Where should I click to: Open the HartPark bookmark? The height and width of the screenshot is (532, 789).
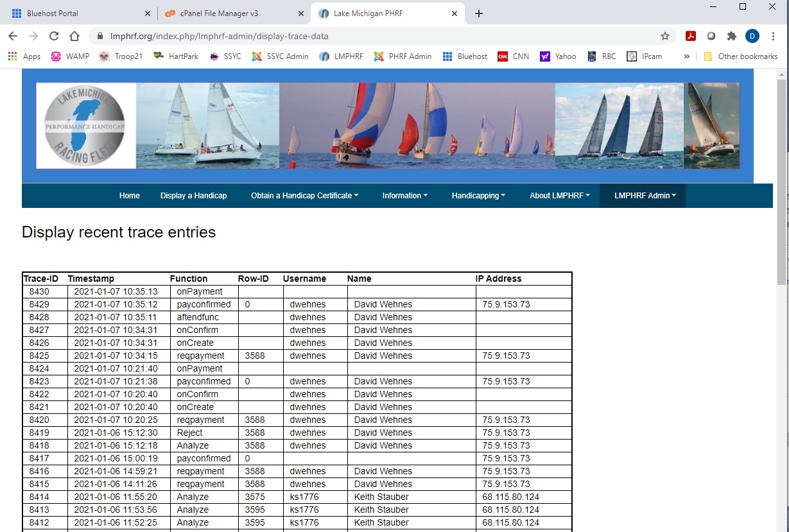pyautogui.click(x=176, y=56)
